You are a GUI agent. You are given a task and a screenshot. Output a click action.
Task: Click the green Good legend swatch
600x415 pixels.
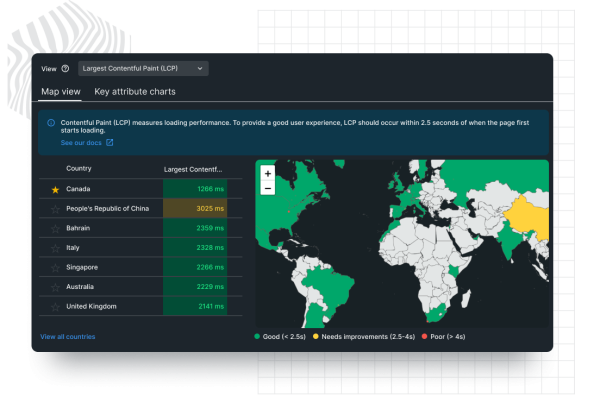pyautogui.click(x=258, y=337)
